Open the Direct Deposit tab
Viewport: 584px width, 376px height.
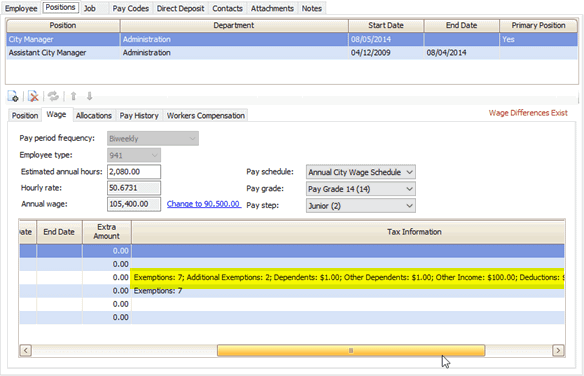180,8
